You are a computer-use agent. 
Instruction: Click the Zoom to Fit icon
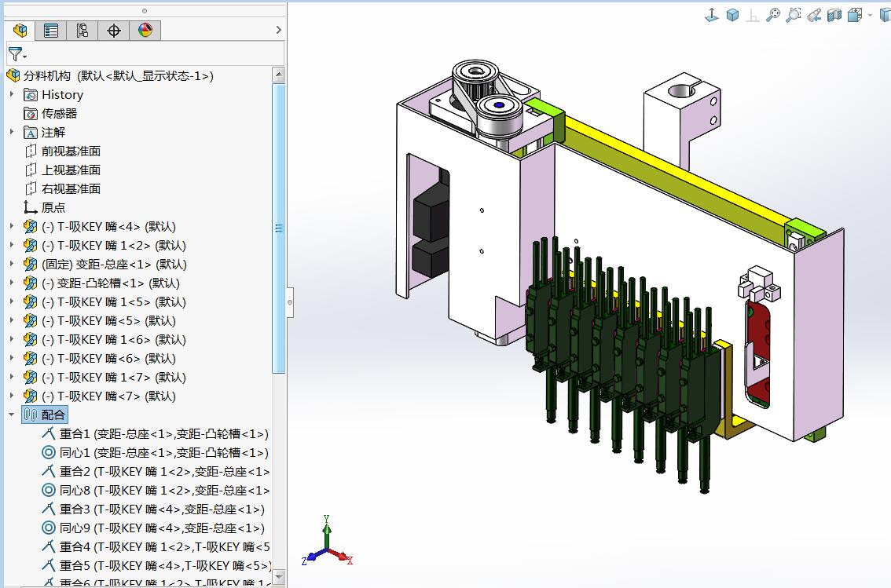click(773, 16)
